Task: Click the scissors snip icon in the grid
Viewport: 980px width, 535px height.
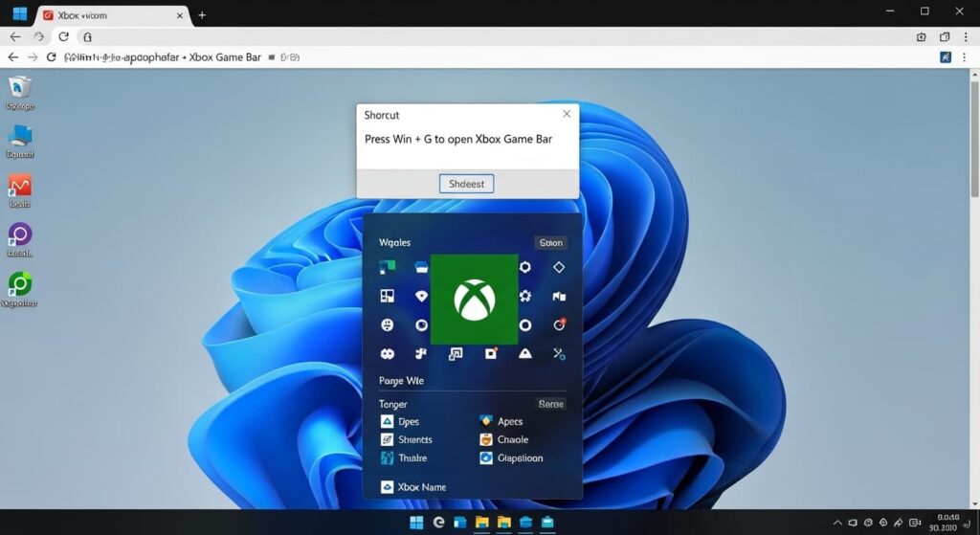Action: [559, 354]
